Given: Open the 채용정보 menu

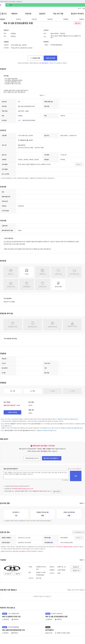Looking at the screenshot, I should pyautogui.click(x=14, y=14).
